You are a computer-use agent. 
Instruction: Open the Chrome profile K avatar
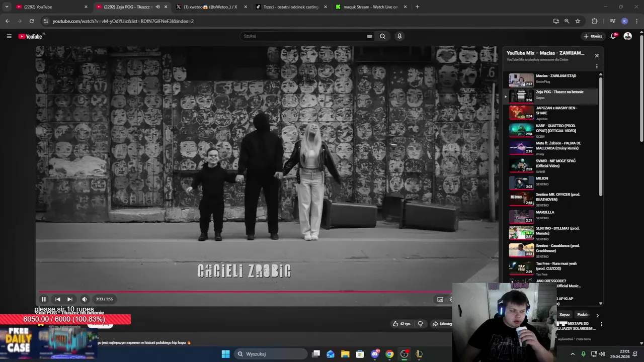624,21
